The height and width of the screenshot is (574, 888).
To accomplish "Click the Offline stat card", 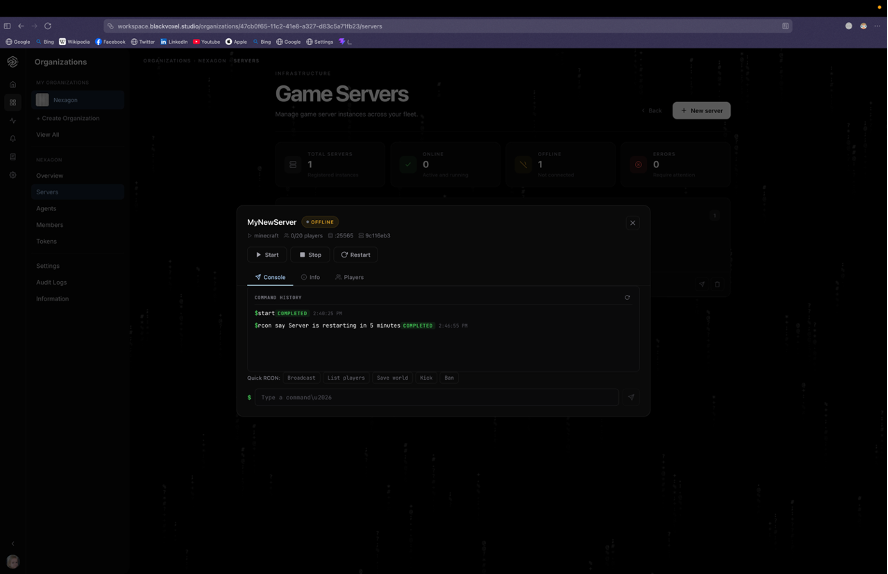I will (x=560, y=164).
